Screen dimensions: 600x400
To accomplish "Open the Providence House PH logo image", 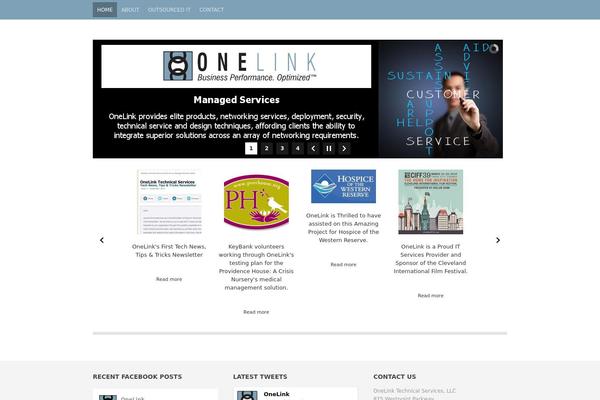I will 256,202.
